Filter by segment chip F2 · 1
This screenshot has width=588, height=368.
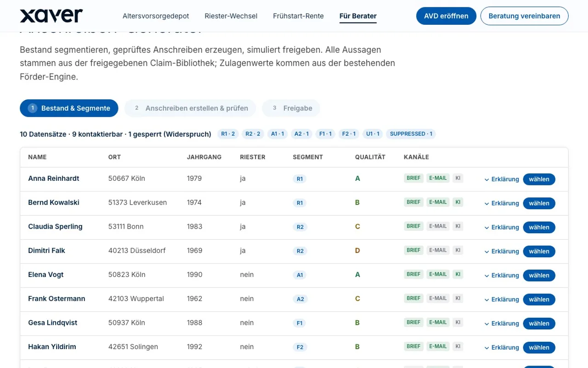tap(349, 134)
